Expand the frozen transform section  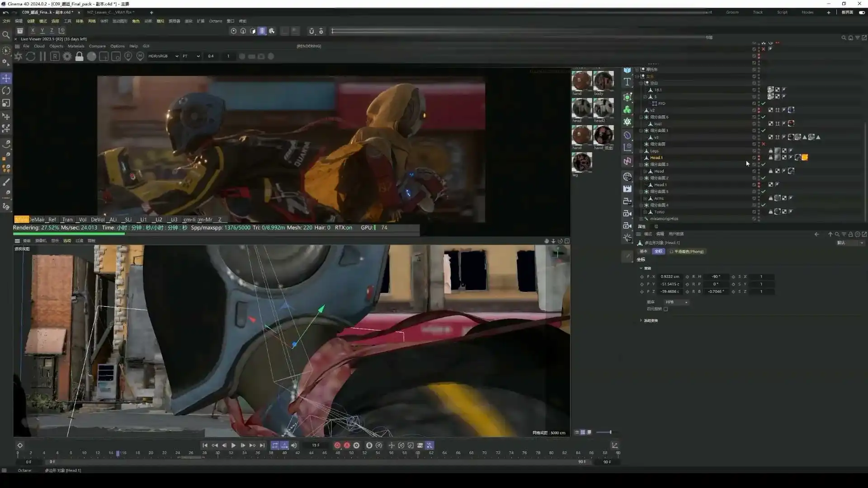(641, 320)
